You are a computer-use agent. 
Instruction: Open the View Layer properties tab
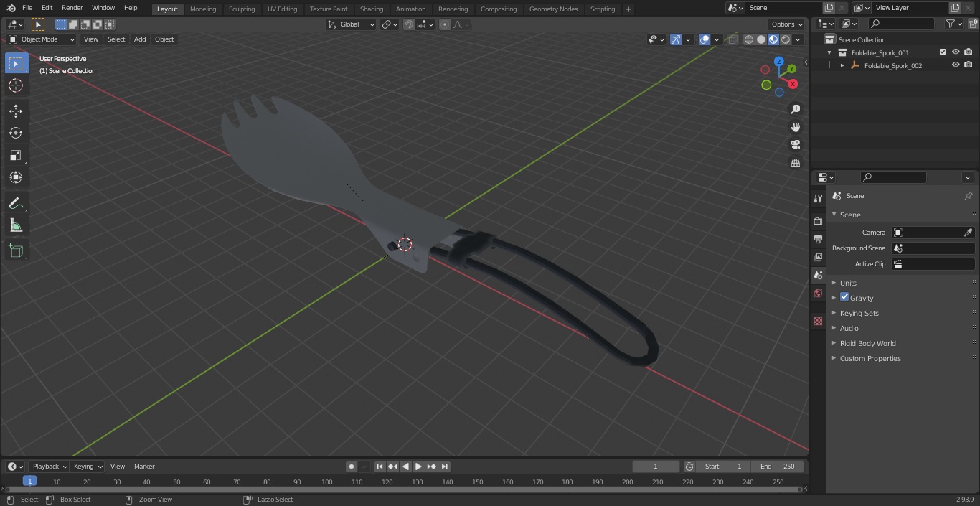pyautogui.click(x=818, y=257)
